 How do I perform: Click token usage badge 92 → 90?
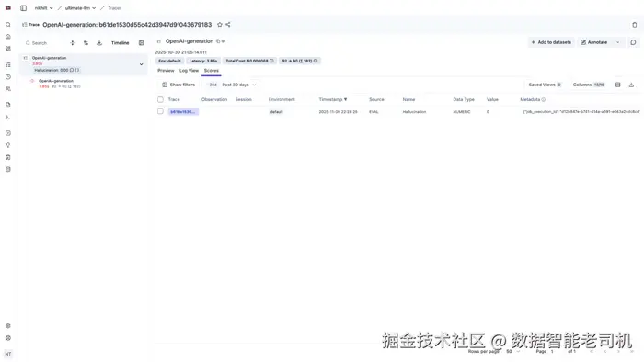(x=299, y=61)
